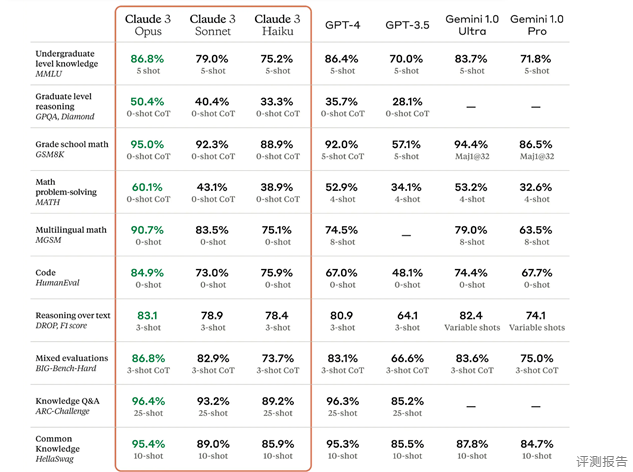Select the Grade school math GSM8K label

click(72, 149)
